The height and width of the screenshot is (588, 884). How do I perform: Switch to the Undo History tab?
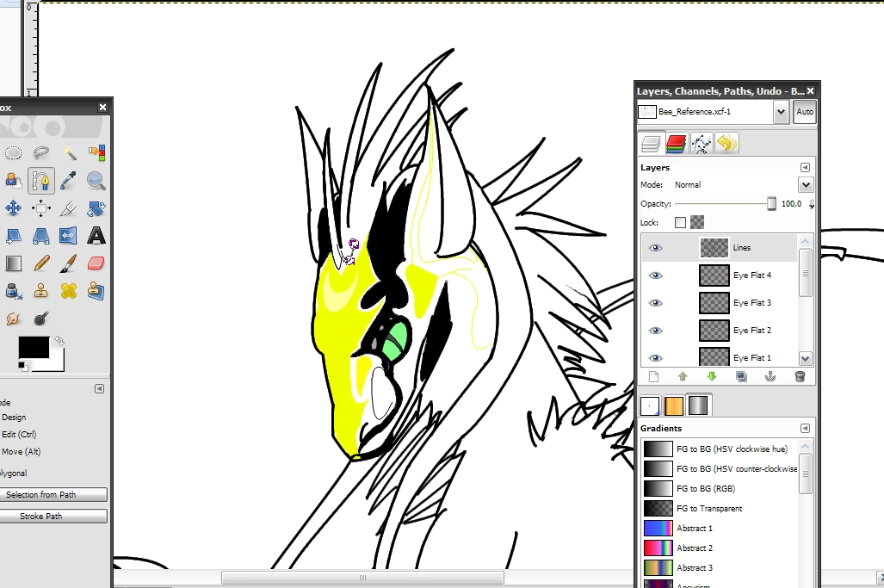coord(726,144)
